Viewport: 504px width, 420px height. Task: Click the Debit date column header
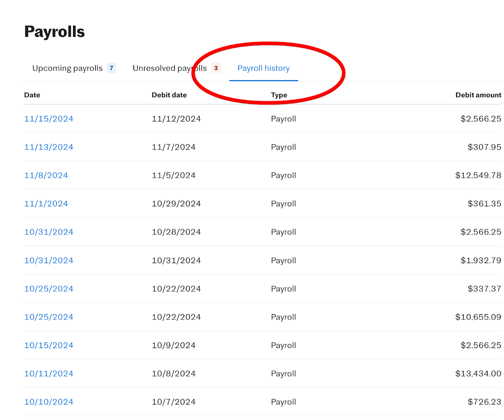169,95
